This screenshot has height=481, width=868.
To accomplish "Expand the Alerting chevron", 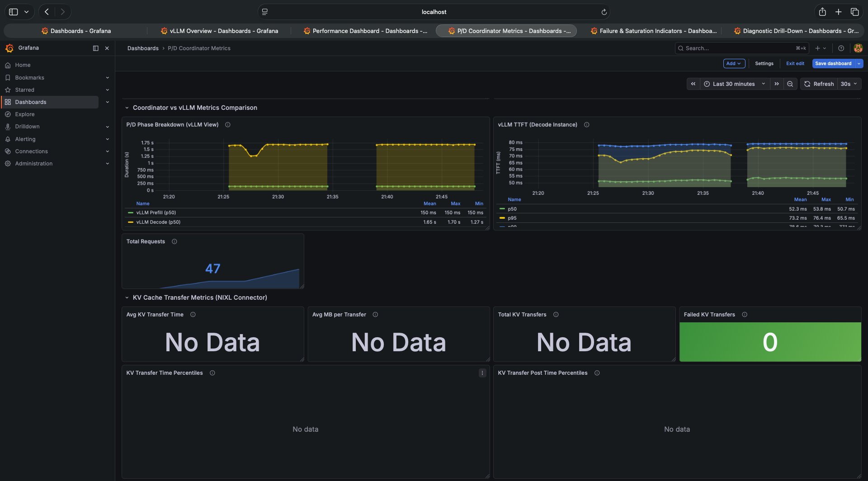I will pos(108,139).
